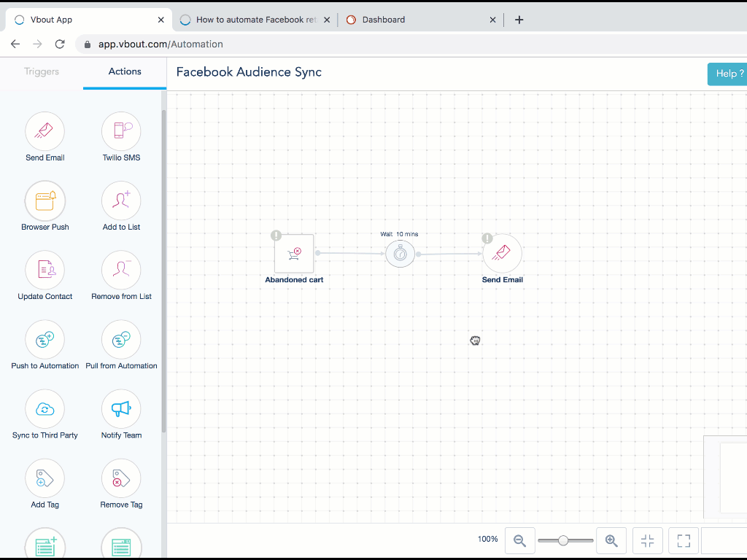Image resolution: width=747 pixels, height=560 pixels.
Task: Open the Wait 10 mins timer node
Action: coord(400,254)
